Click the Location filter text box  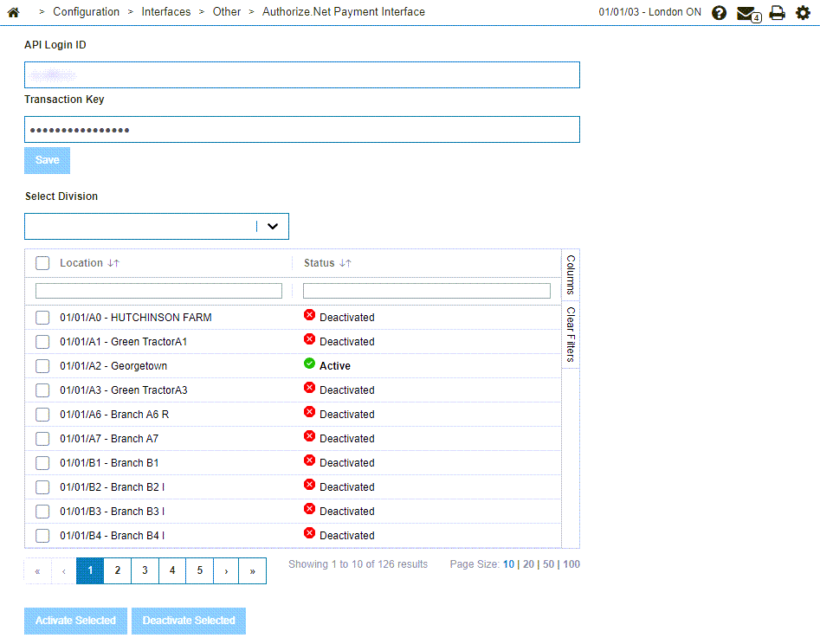158,291
